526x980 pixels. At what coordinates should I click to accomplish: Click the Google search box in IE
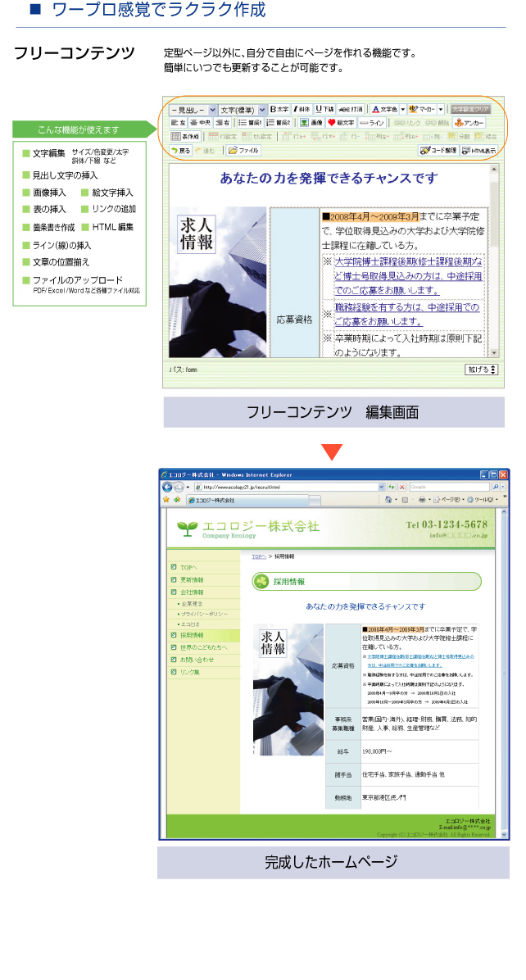coord(449,487)
